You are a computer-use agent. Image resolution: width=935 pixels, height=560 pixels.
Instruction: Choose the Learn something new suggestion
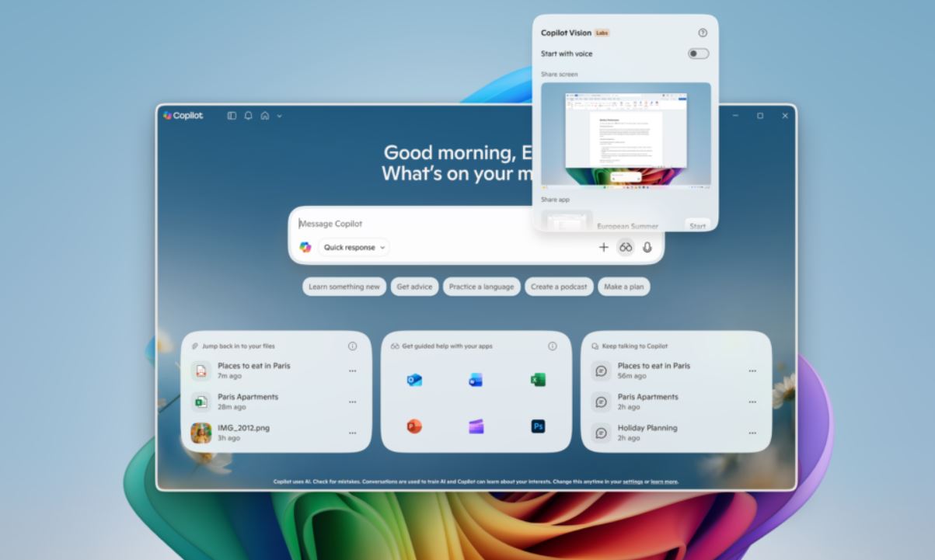click(344, 287)
